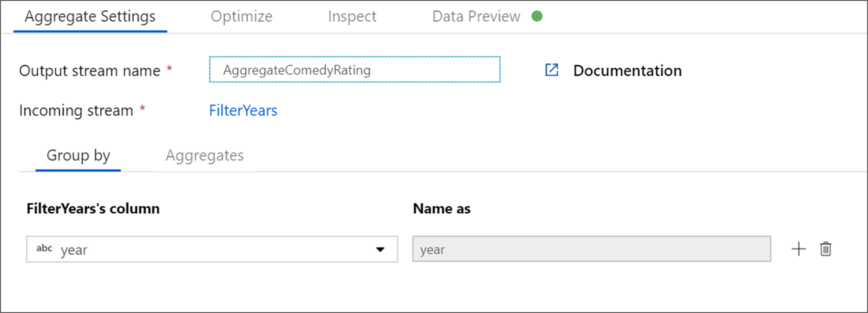This screenshot has height=313, width=868.
Task: Click the green Data Preview status indicator
Action: [x=537, y=16]
